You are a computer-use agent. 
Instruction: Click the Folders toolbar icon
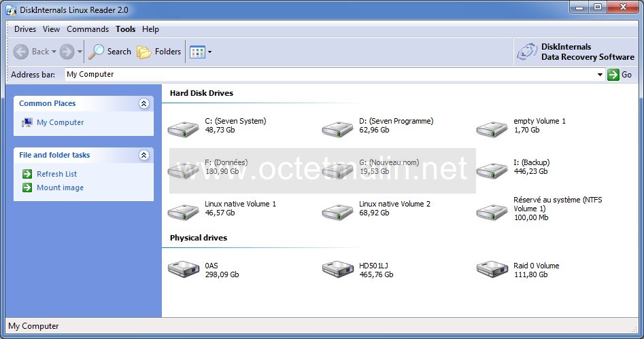(x=143, y=52)
